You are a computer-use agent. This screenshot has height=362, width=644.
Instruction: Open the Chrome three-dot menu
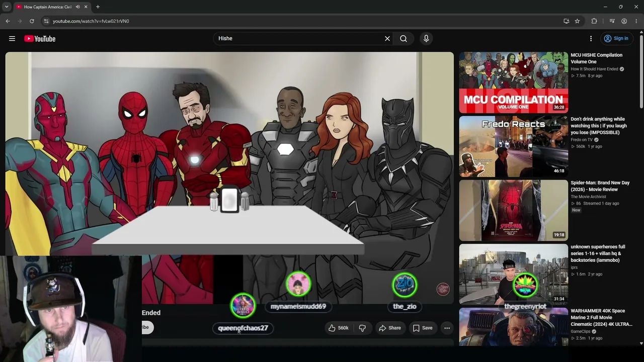[636, 21]
